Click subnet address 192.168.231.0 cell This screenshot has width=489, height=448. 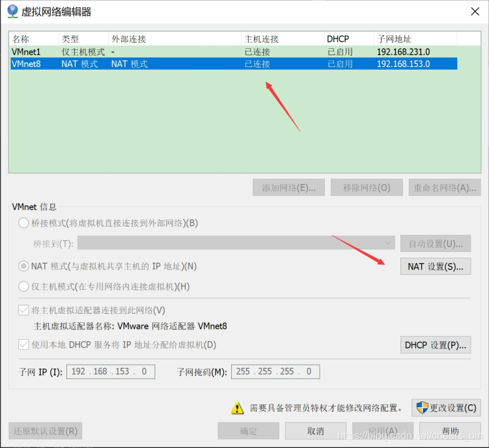pyautogui.click(x=403, y=51)
